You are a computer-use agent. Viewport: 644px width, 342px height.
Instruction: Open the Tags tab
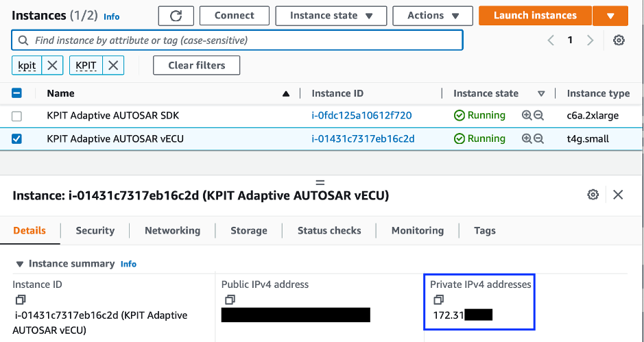click(485, 231)
